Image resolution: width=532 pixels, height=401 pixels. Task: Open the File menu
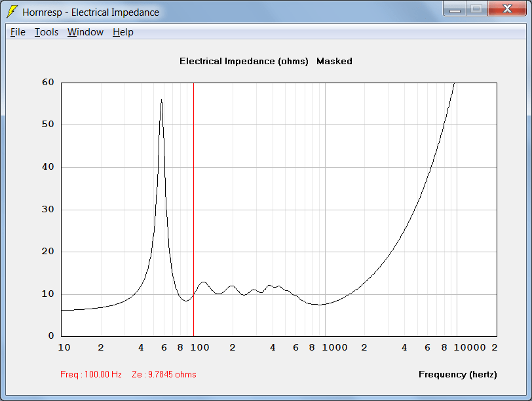pyautogui.click(x=18, y=32)
